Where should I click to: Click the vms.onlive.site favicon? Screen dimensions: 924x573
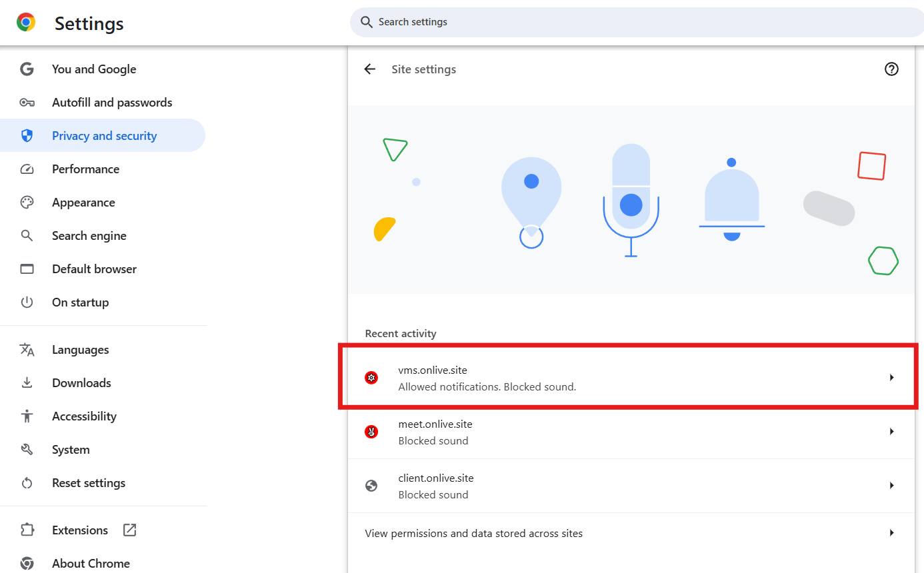(x=372, y=378)
